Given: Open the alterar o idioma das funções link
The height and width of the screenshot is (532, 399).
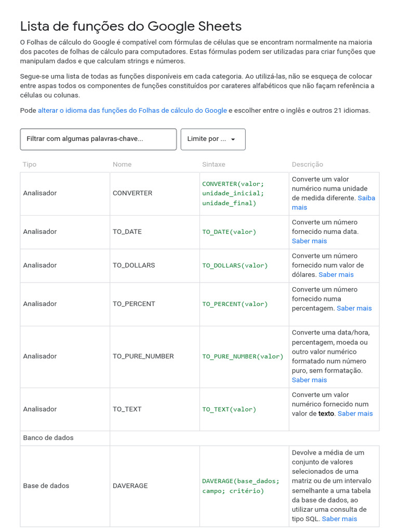Looking at the screenshot, I should (x=132, y=110).
